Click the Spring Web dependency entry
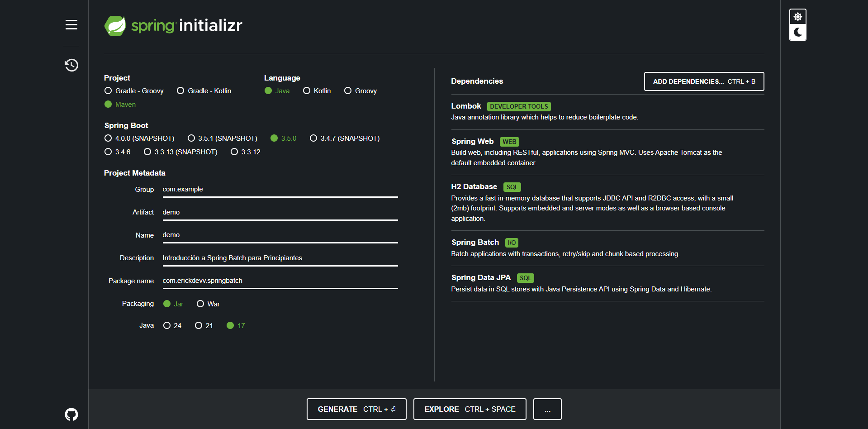The width and height of the screenshot is (868, 429). [607, 152]
